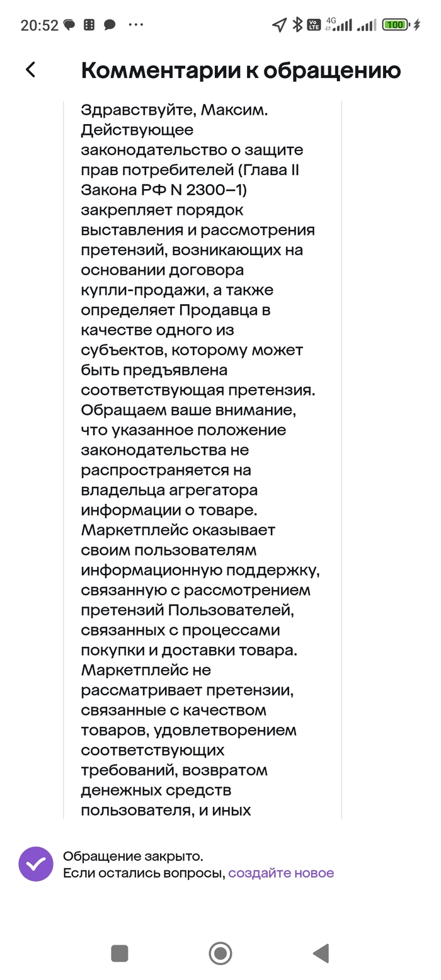Tap the "Обращение закрыто." status text
The height and width of the screenshot is (980, 441).
(133, 857)
